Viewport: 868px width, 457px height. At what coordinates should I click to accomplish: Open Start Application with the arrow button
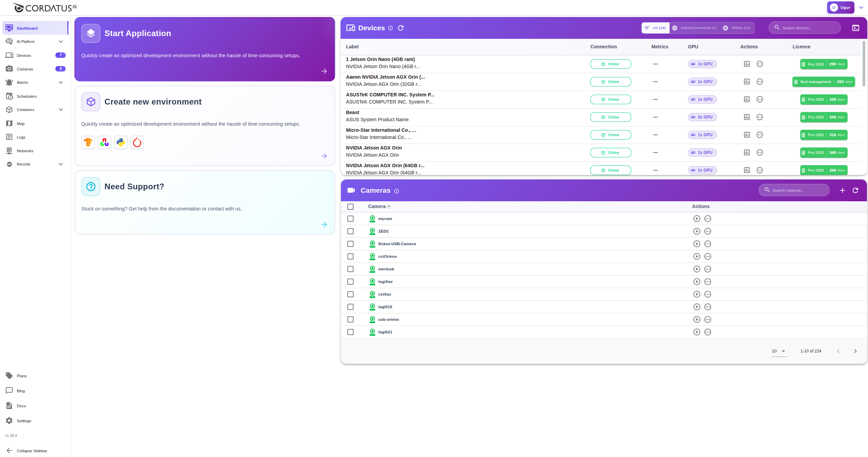pos(324,71)
